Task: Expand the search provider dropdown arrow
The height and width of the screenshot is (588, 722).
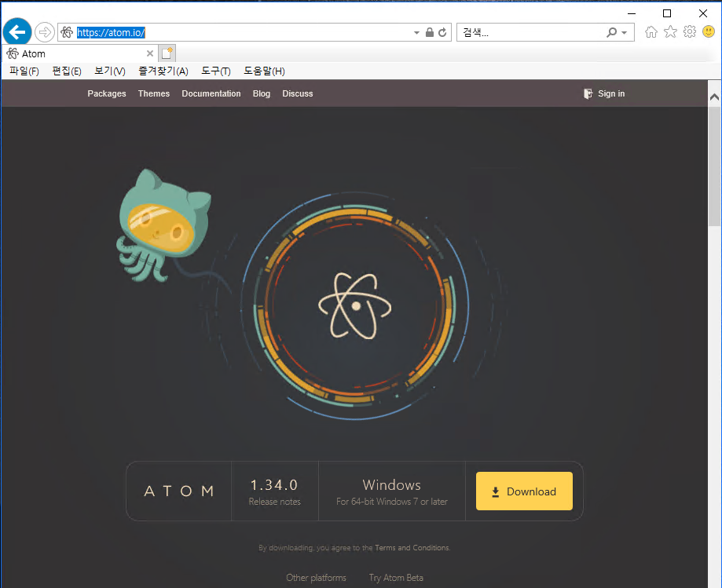Action: 625,33
